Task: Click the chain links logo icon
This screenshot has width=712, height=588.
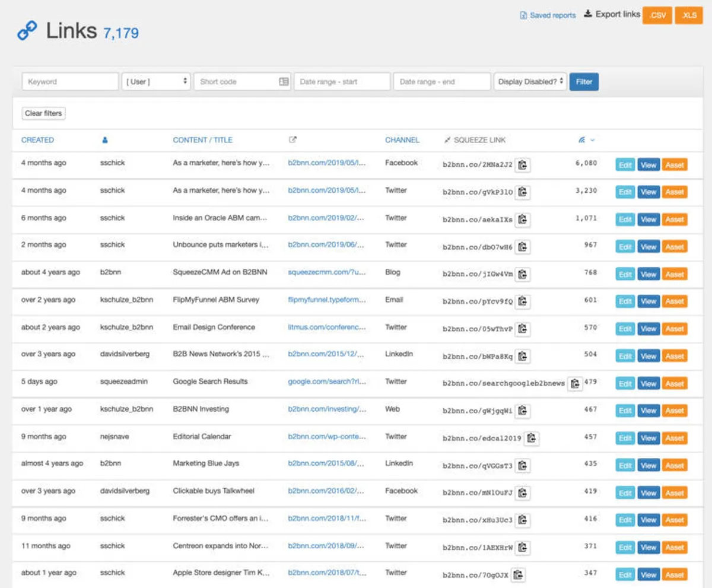Action: pos(27,30)
